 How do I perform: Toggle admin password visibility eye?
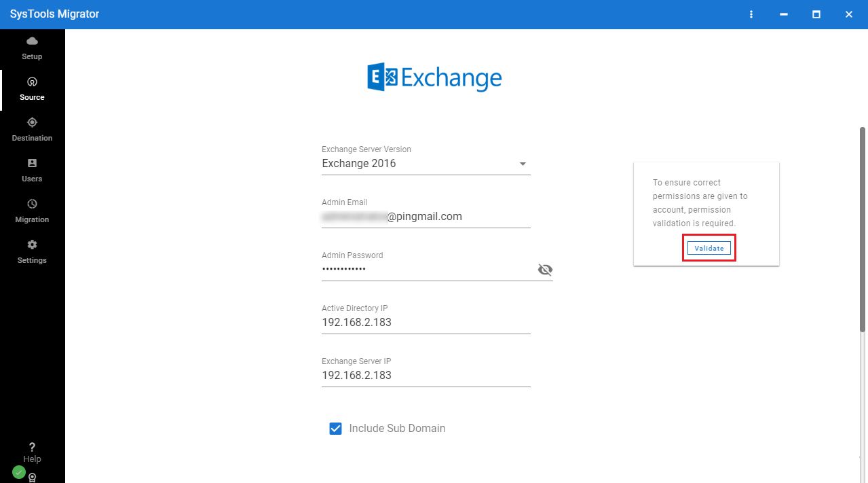click(x=545, y=270)
